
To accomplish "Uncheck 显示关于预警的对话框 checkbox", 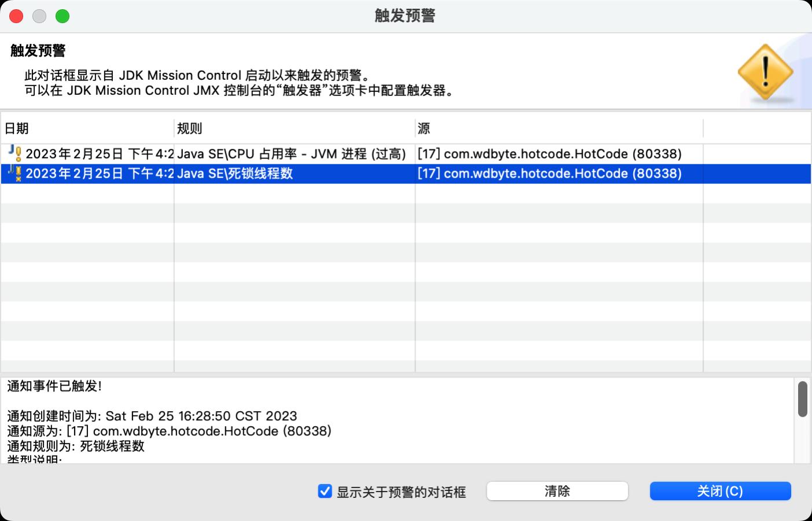I will (x=325, y=492).
